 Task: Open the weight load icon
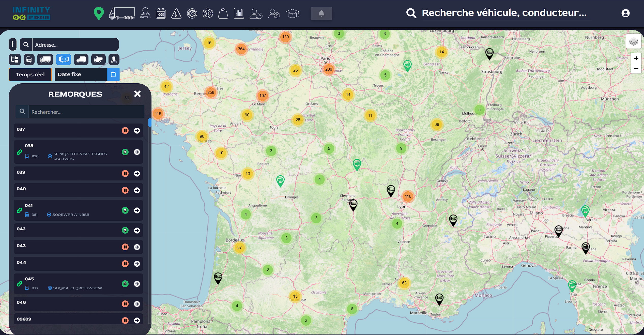point(223,13)
